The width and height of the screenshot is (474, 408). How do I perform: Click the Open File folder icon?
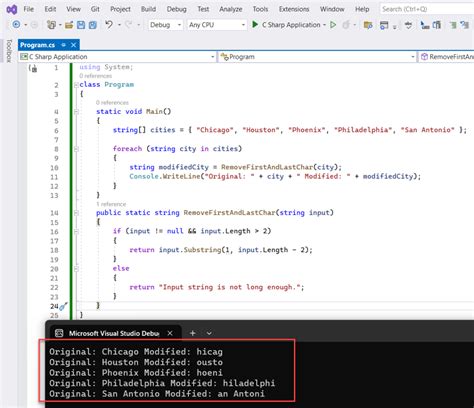[69, 25]
